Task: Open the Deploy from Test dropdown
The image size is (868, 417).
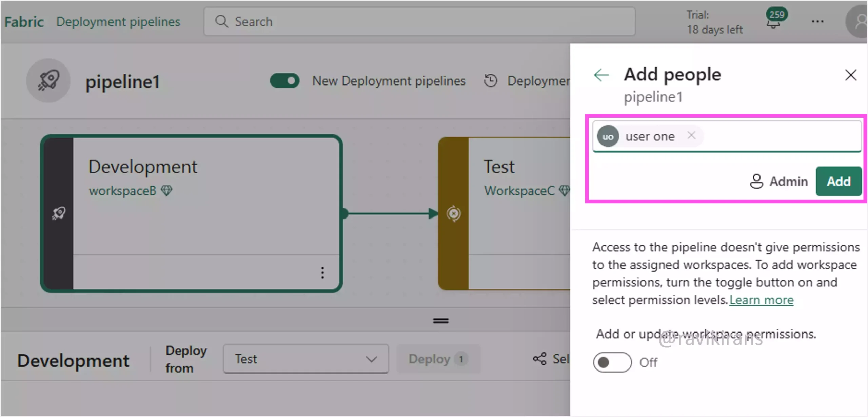Action: 306,359
